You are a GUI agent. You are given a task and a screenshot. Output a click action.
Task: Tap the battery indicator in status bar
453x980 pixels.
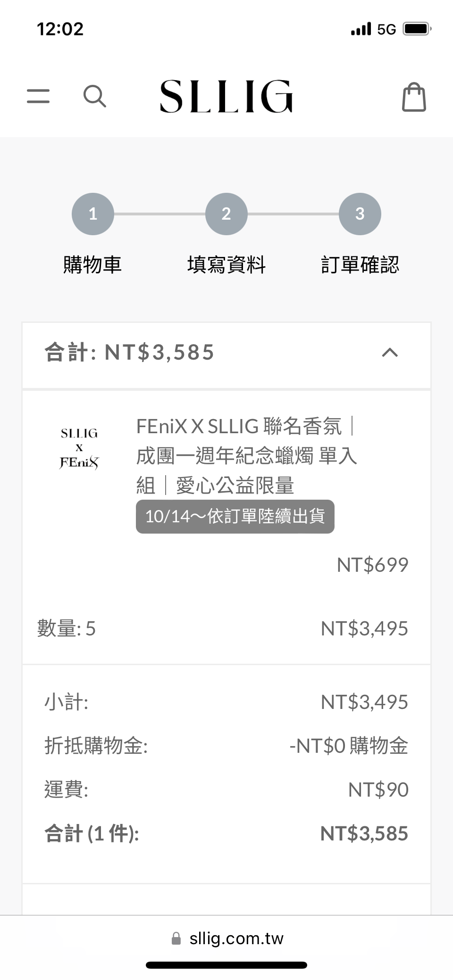coord(417,29)
